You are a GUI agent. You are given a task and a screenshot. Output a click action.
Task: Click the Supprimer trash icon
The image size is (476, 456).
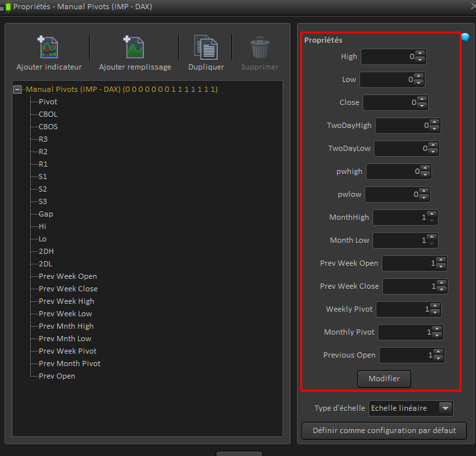pos(260,47)
